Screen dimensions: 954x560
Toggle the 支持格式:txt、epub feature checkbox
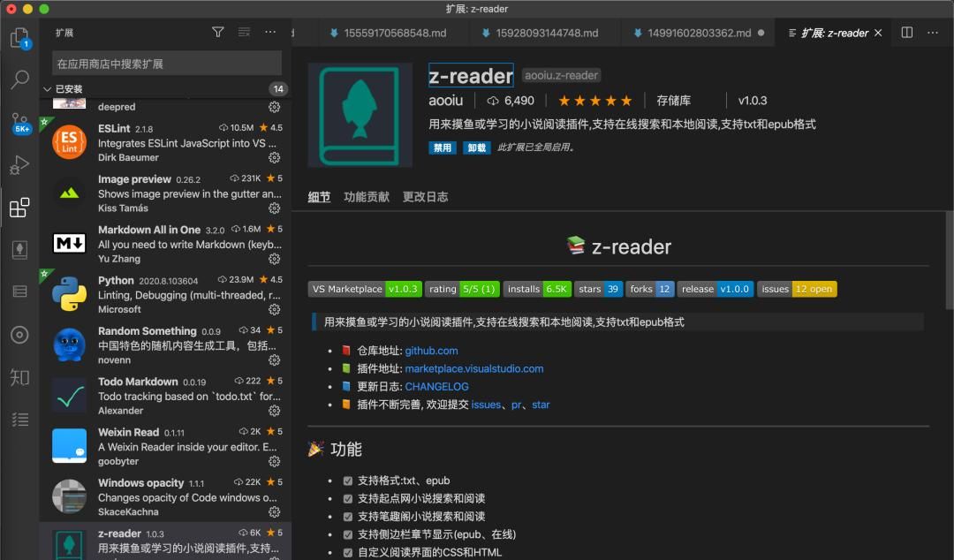(346, 481)
